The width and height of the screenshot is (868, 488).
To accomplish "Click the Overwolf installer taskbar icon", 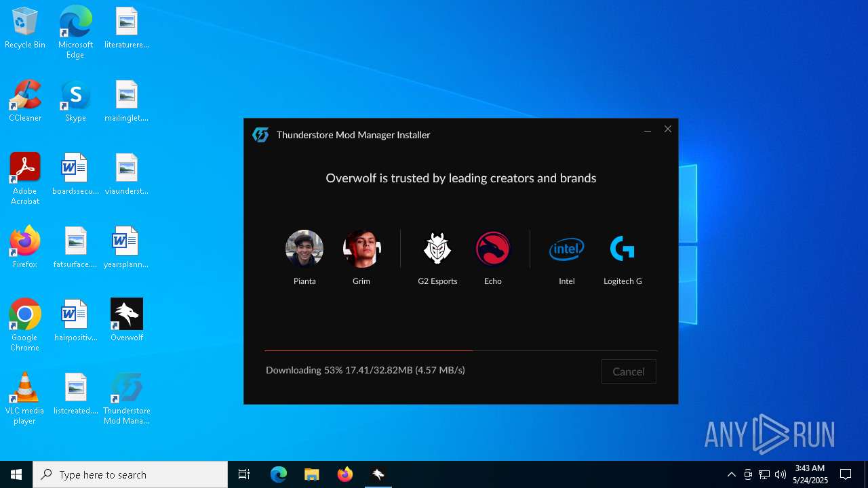I will click(378, 474).
